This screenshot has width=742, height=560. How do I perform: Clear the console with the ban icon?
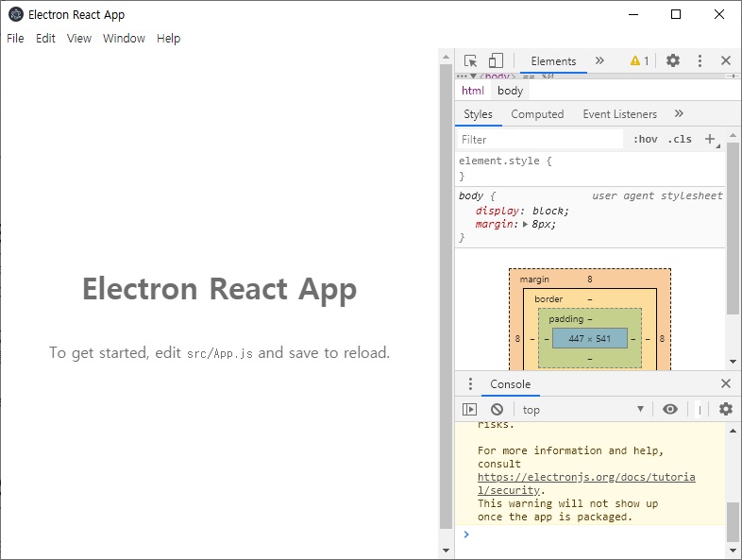pos(497,409)
